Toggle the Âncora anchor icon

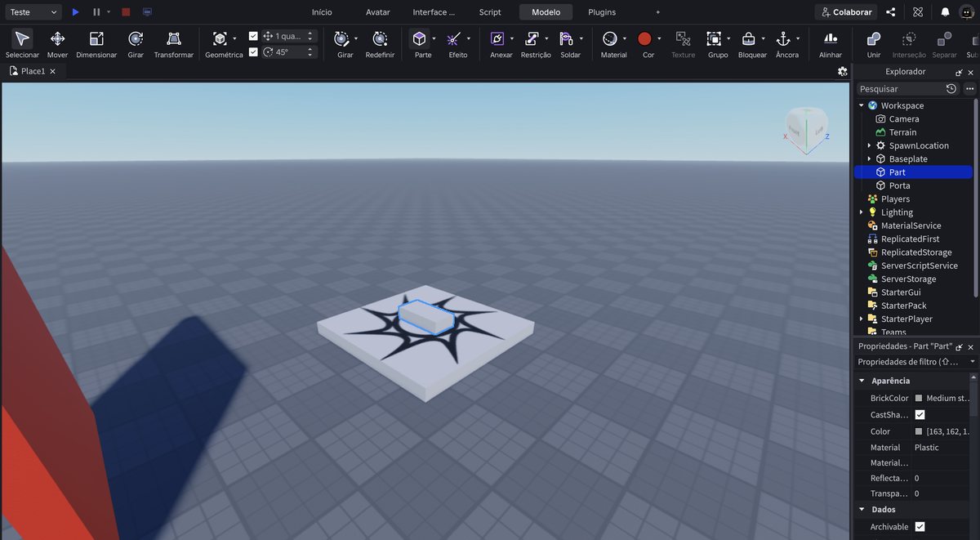point(783,38)
